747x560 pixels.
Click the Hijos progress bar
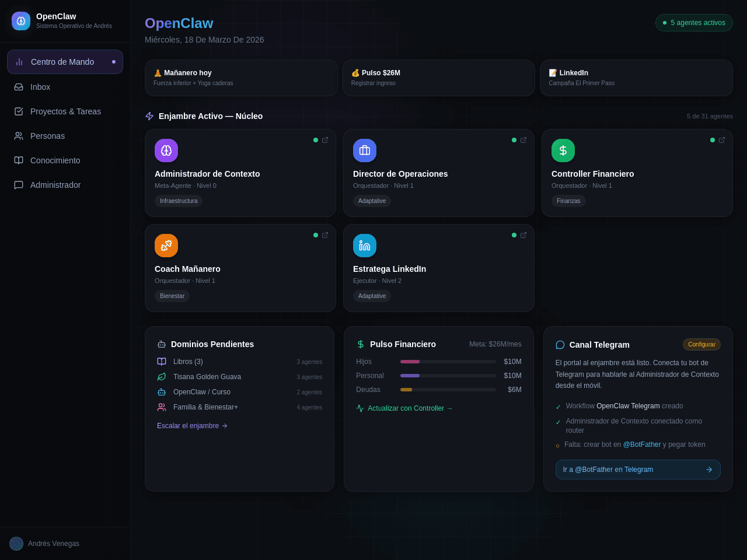[448, 362]
